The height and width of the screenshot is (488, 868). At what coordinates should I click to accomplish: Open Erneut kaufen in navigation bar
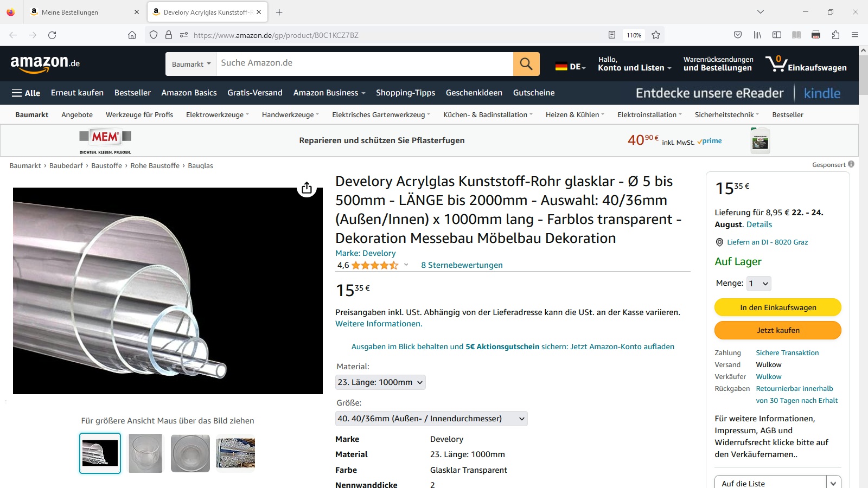[77, 93]
